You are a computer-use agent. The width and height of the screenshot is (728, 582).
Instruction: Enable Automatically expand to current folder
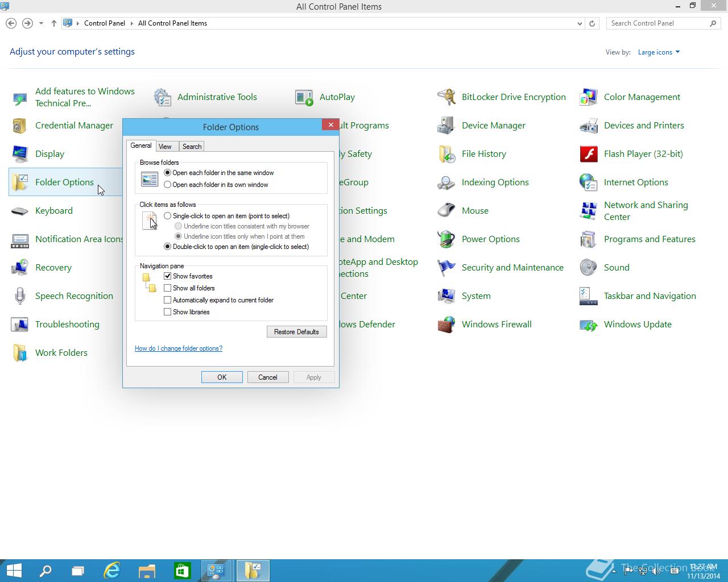167,300
